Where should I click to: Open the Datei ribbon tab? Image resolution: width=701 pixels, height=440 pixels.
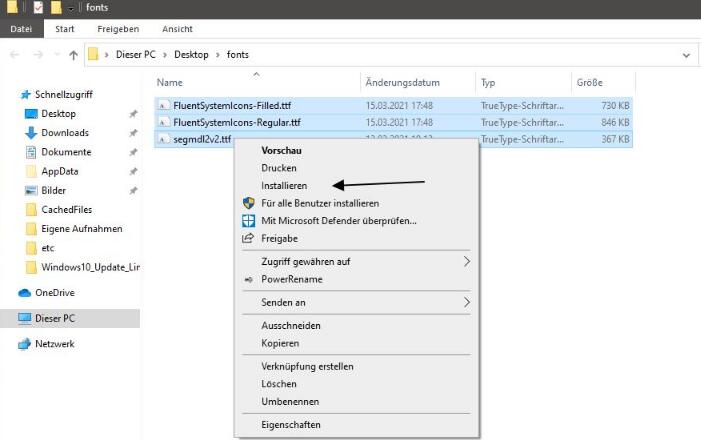coord(21,29)
